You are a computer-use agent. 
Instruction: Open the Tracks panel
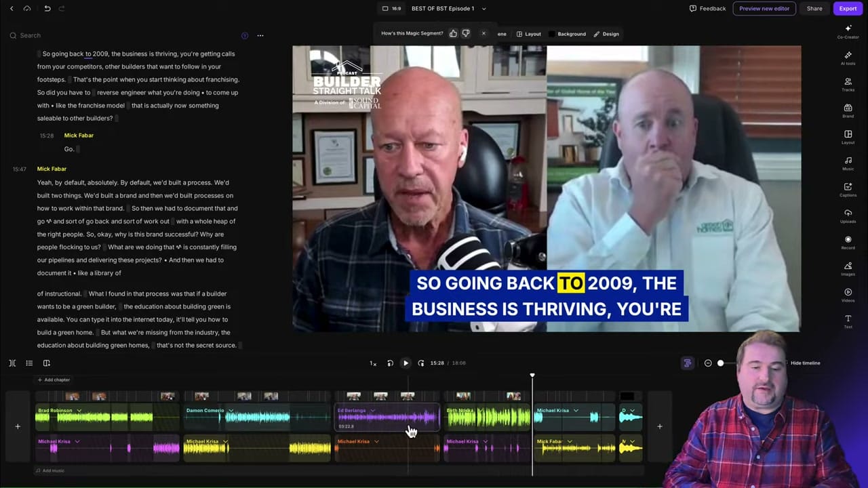[848, 85]
